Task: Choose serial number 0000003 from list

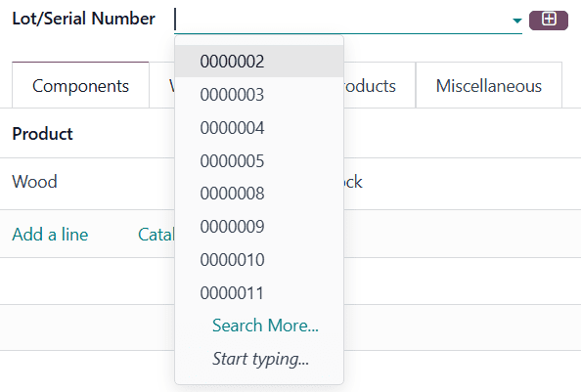Action: click(259, 95)
